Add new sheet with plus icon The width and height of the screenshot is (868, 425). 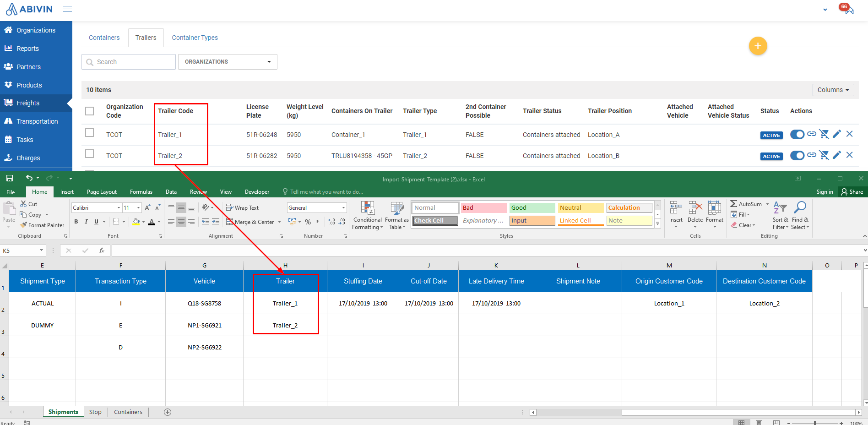(168, 412)
